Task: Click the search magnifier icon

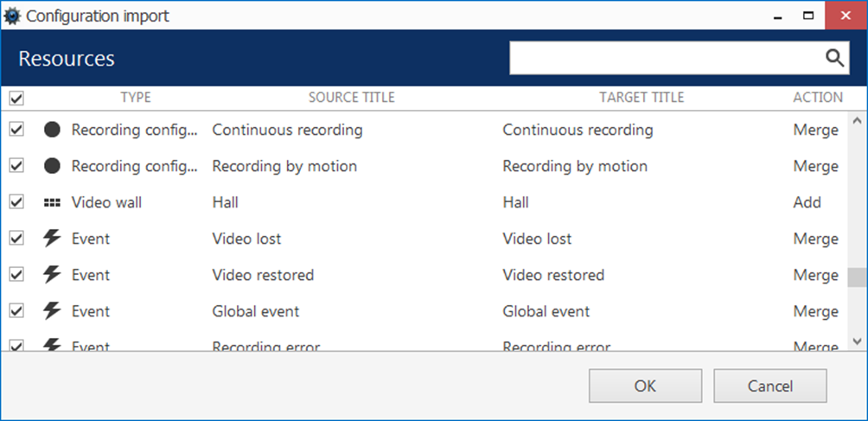Action: pyautogui.click(x=833, y=58)
